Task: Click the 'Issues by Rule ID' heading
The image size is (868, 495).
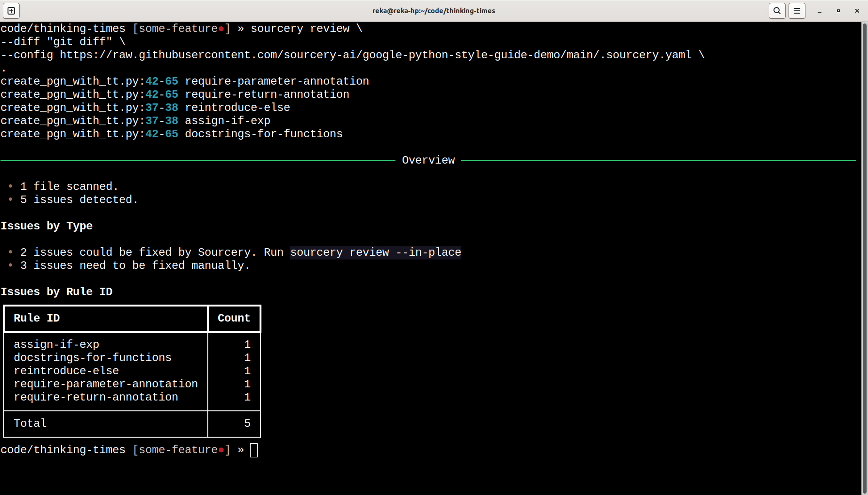Action: click(56, 292)
